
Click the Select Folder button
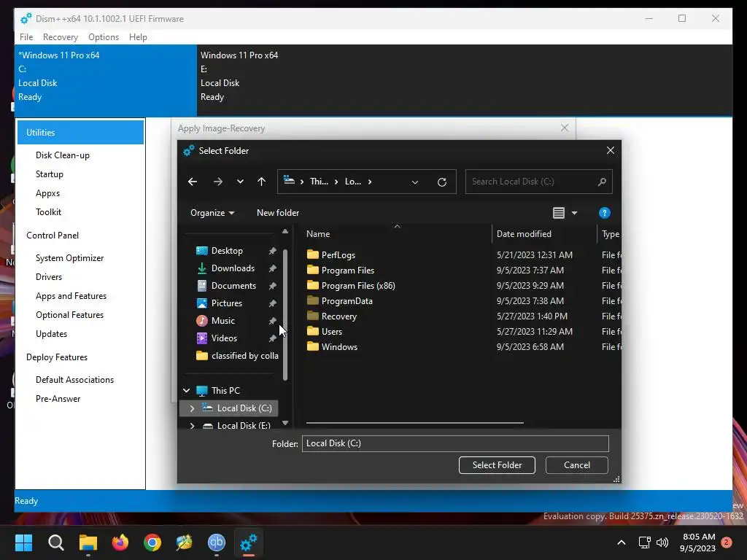pyautogui.click(x=497, y=465)
